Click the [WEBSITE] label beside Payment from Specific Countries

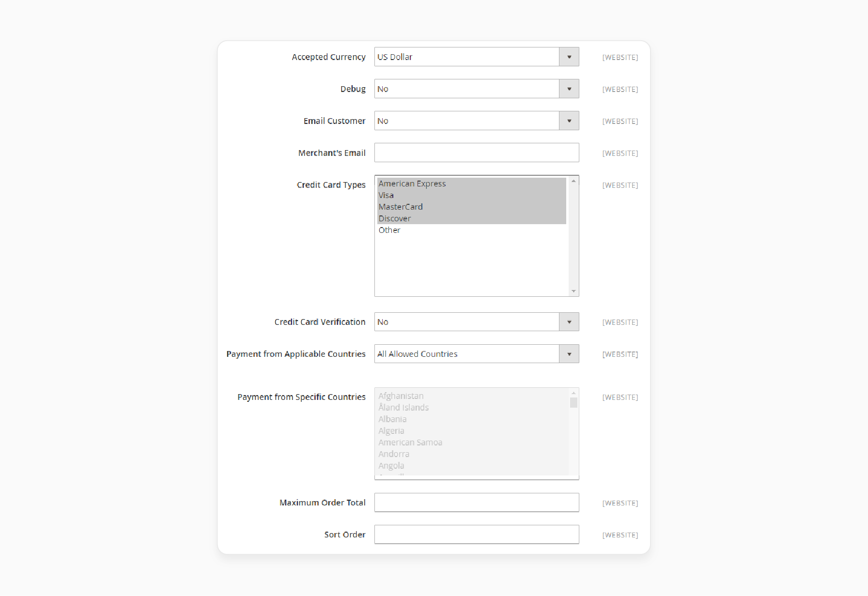click(x=620, y=397)
